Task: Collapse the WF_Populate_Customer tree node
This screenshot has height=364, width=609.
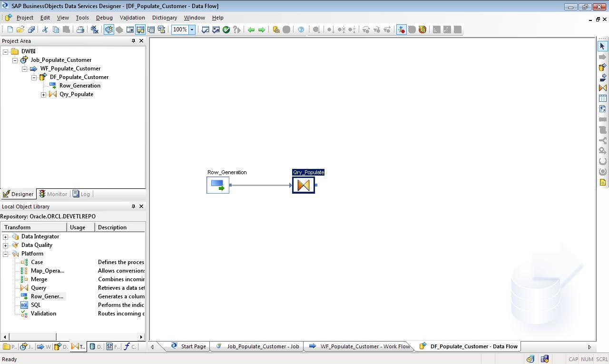Action: (x=25, y=69)
